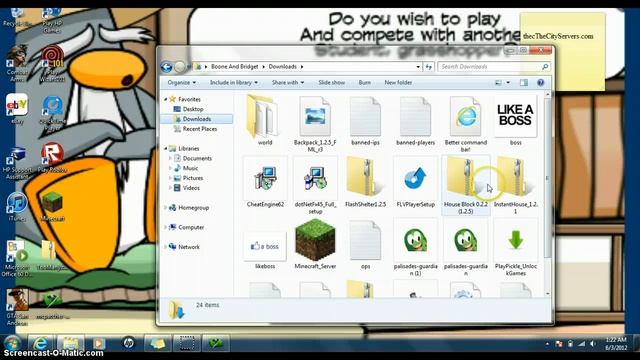
Task: Select the Minecraft_Server file
Action: (x=315, y=245)
